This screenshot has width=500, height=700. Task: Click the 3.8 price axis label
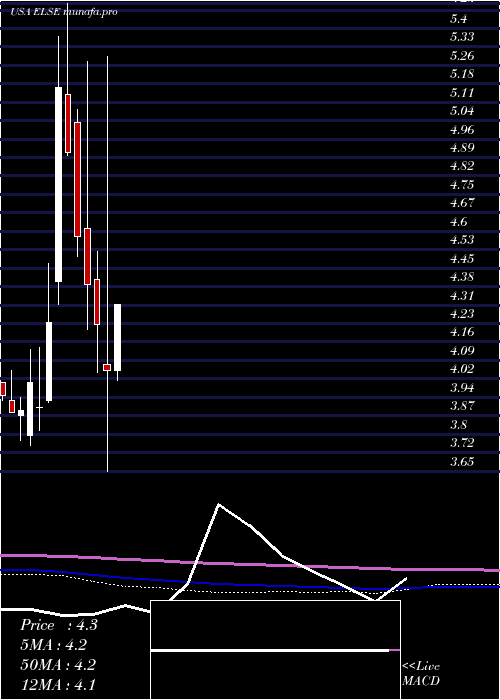pyautogui.click(x=460, y=425)
